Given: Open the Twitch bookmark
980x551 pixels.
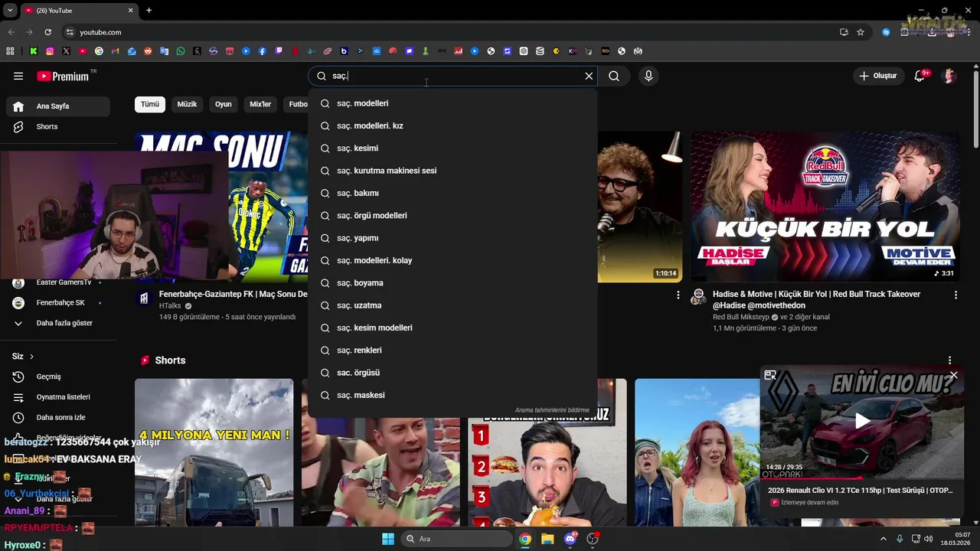Looking at the screenshot, I should [x=279, y=51].
